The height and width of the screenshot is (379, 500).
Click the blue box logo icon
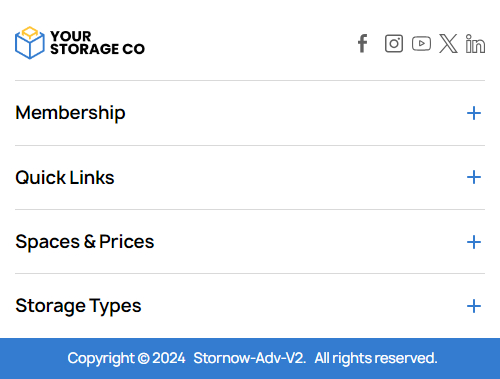[30, 43]
